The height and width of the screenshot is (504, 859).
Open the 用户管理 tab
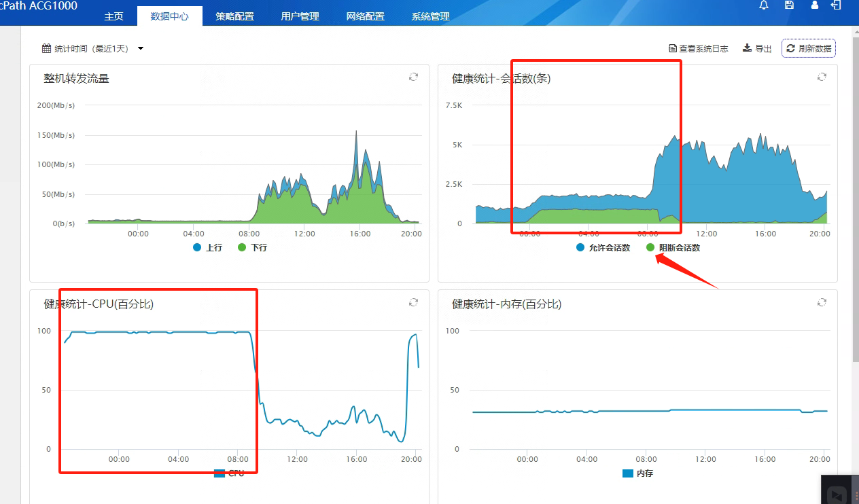pyautogui.click(x=300, y=16)
